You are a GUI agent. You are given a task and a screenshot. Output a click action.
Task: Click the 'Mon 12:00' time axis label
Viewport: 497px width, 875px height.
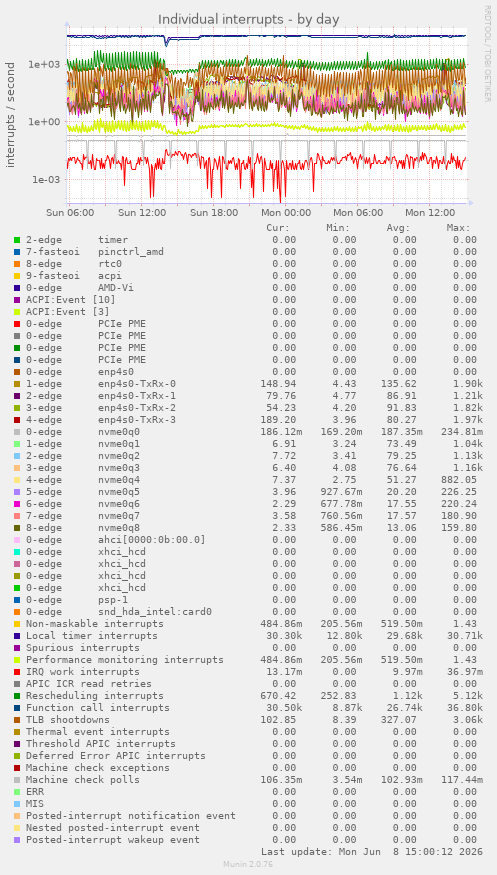click(x=430, y=213)
